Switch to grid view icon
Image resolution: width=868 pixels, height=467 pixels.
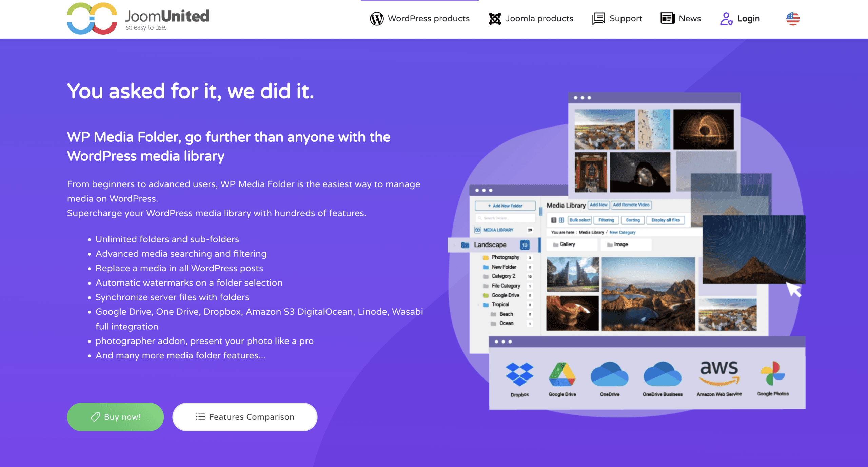561,220
